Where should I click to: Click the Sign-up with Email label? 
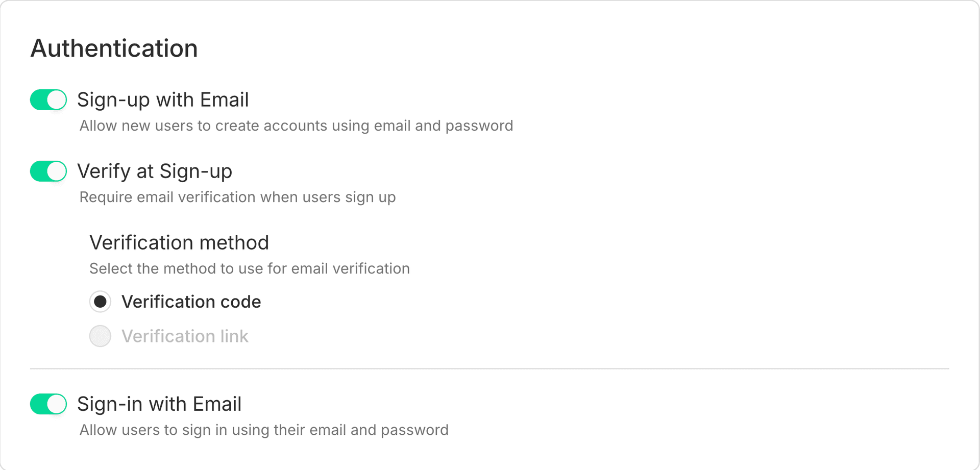pyautogui.click(x=163, y=100)
